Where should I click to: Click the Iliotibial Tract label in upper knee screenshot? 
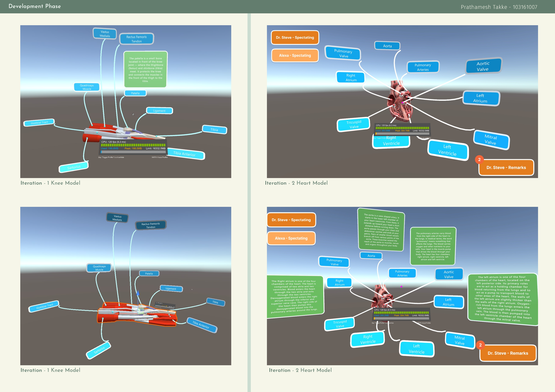coord(39,123)
